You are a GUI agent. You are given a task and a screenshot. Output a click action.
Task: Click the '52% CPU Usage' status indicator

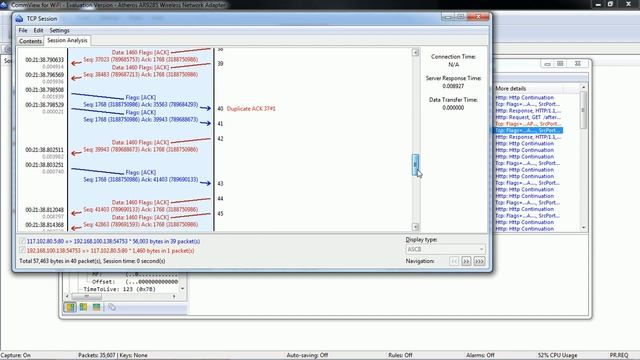click(x=557, y=355)
